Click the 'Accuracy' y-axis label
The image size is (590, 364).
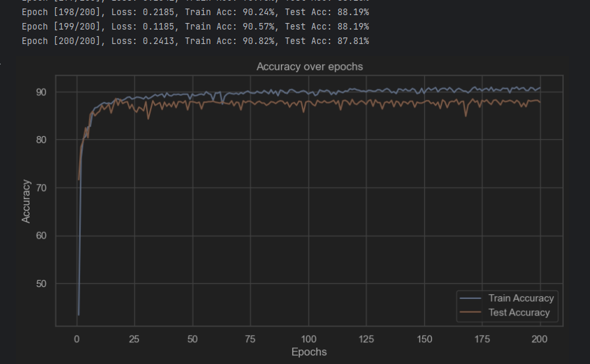tap(26, 201)
